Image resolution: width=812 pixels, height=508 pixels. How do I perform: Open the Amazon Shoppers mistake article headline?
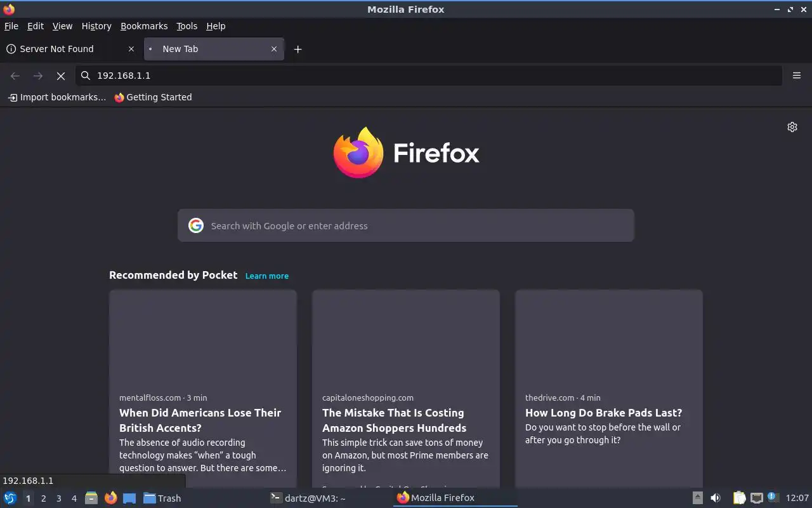click(x=395, y=420)
